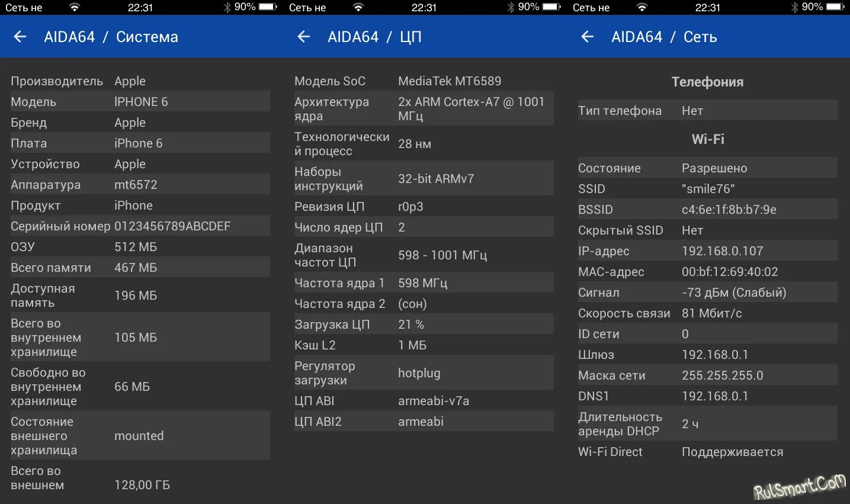Viewport: 850px width, 504px height.
Task: Select the Регулятор загрузки row showing hotplug
Action: [x=424, y=373]
